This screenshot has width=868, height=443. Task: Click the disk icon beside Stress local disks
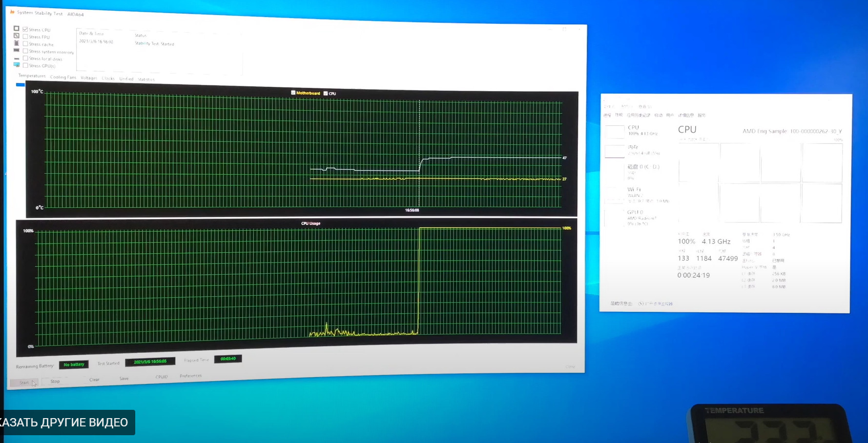pos(17,58)
